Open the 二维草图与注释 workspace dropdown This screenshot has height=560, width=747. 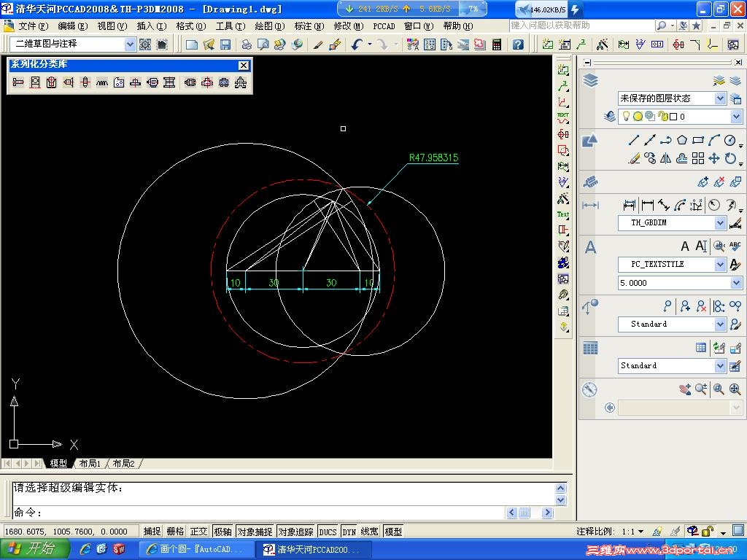(130, 44)
